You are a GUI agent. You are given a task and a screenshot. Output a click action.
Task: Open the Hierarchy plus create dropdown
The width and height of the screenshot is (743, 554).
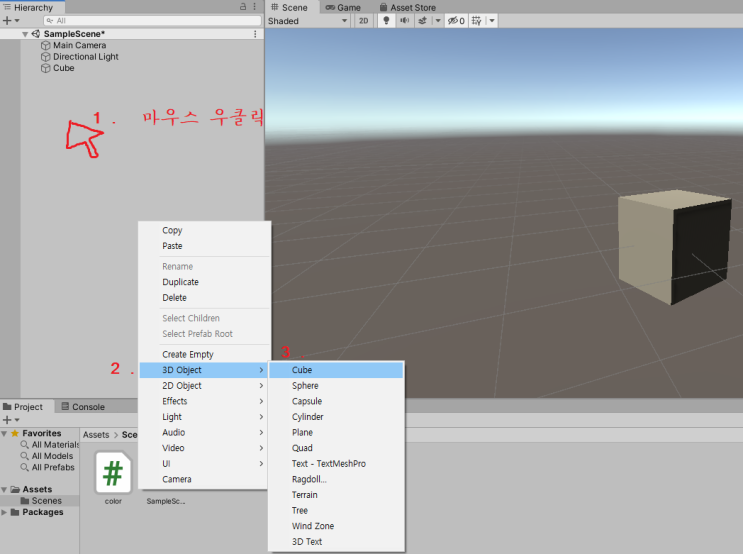coord(11,20)
